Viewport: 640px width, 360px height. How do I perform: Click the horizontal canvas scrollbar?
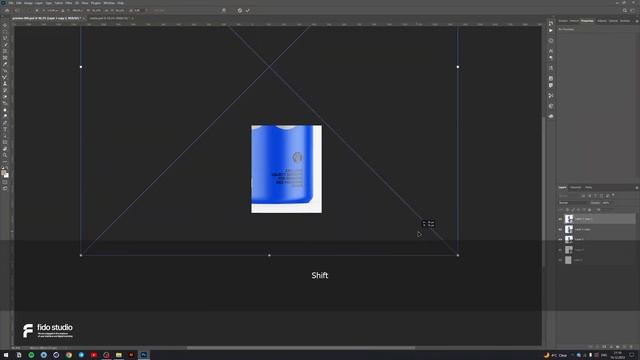coord(301,348)
